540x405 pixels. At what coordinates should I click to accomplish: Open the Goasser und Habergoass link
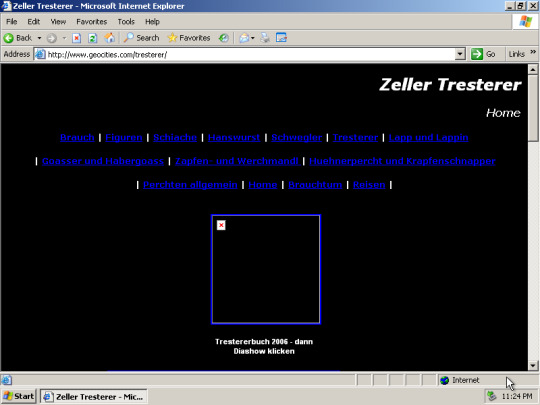103,161
